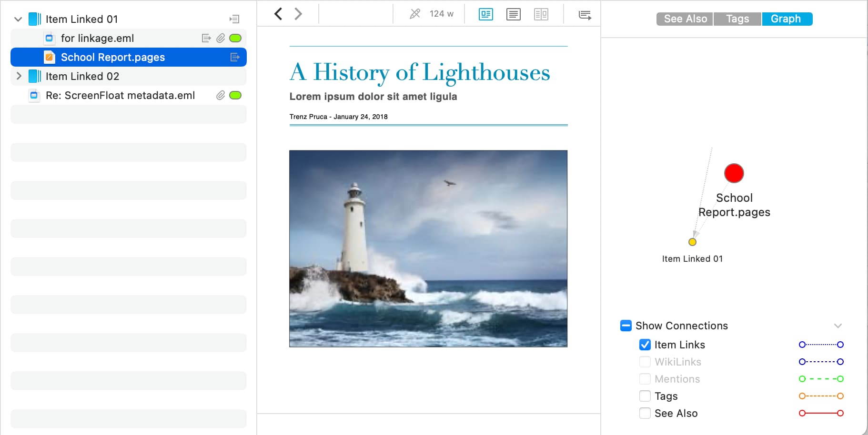Switch to the See Also tab
Viewport: 868px width, 435px height.
pyautogui.click(x=685, y=19)
